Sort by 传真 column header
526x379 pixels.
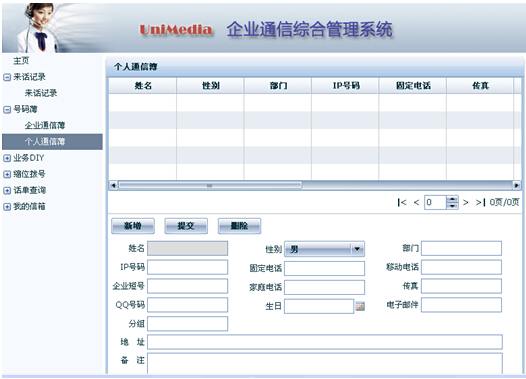click(480, 86)
